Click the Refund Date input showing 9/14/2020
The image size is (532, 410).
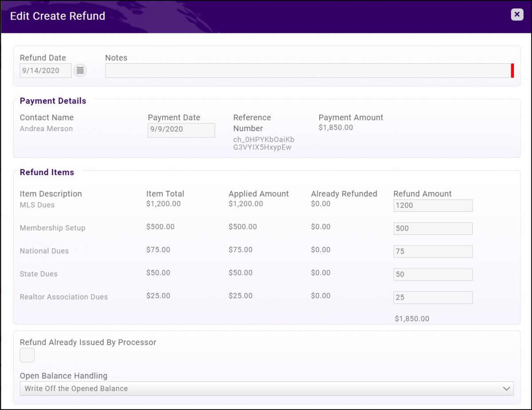[x=45, y=70]
